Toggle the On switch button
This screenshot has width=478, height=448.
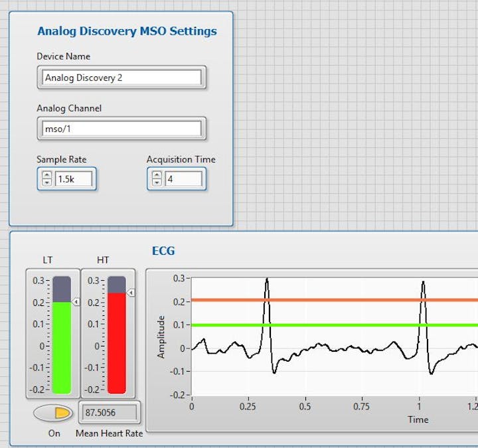pos(53,413)
